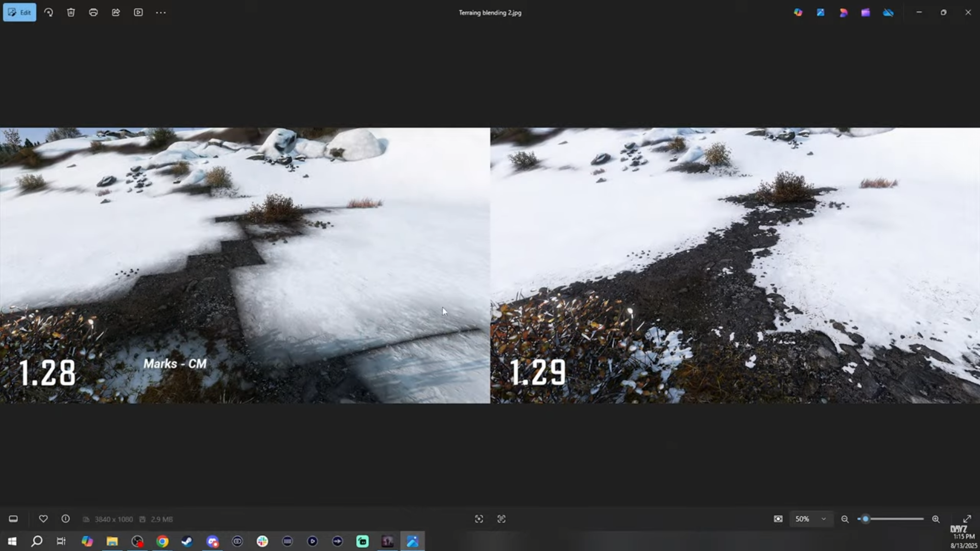Click the zoom in magnifier icon
The height and width of the screenshot is (551, 980).
click(x=936, y=519)
